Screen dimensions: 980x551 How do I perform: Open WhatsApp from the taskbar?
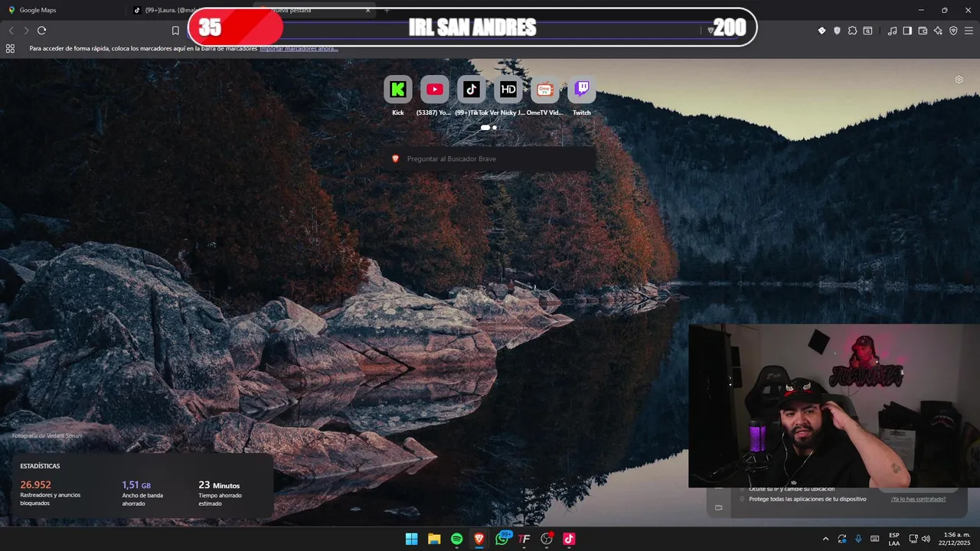[x=502, y=539]
